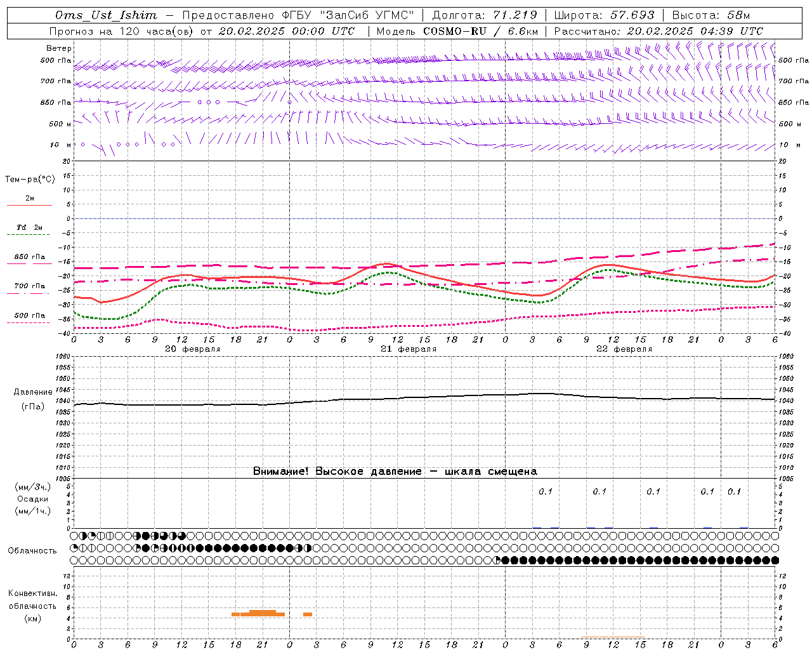Click the (мм/1ч.) precipitation unit label

(x=33, y=512)
